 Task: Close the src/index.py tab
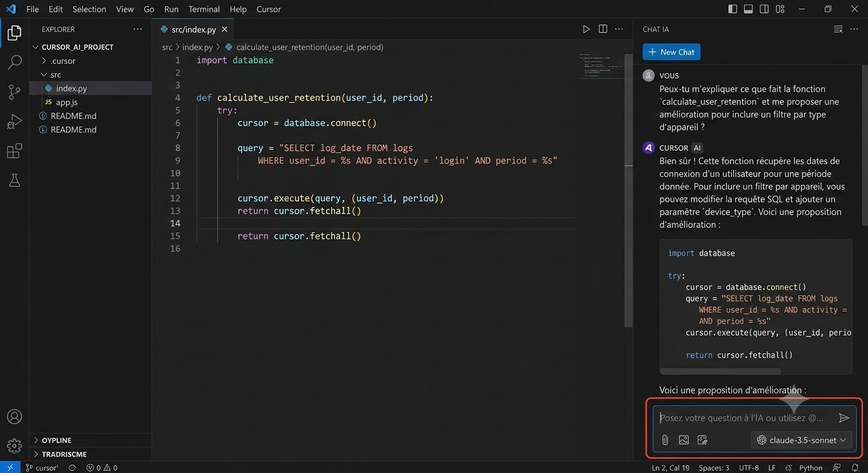224,30
